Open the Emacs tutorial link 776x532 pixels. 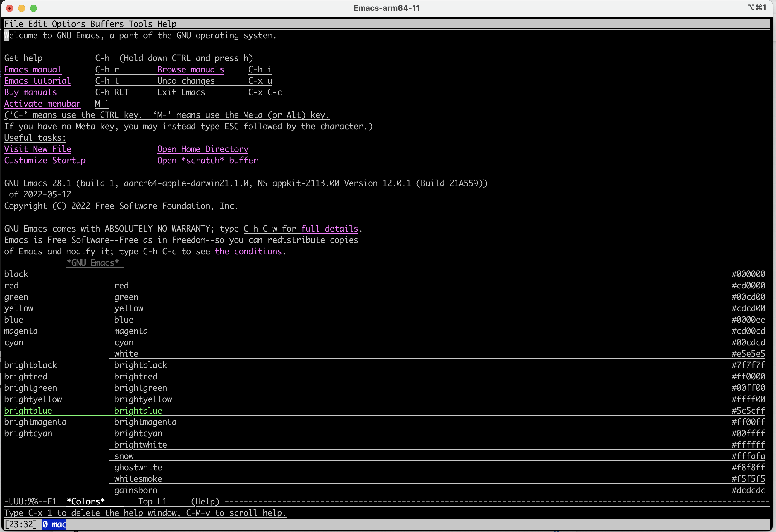[x=37, y=81]
